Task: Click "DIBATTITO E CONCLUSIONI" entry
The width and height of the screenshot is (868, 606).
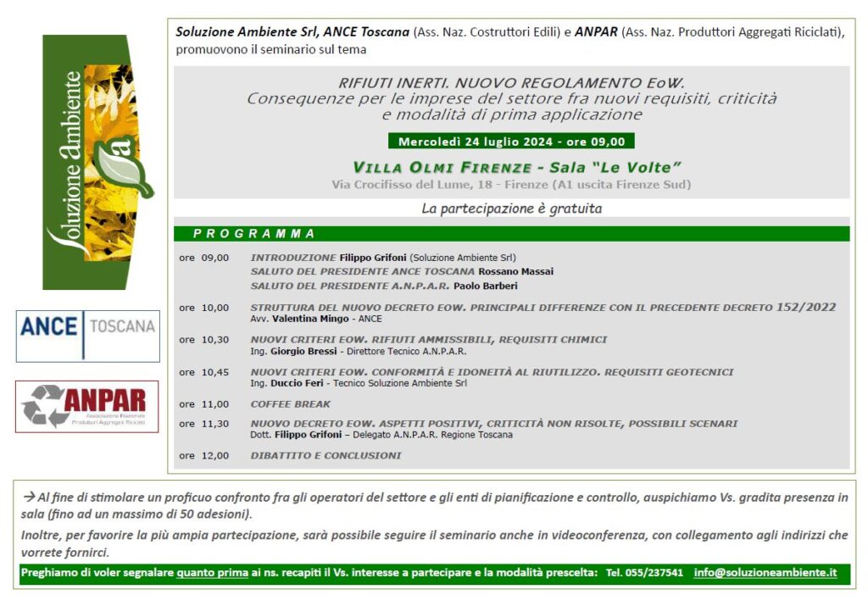Action: pos(325,455)
